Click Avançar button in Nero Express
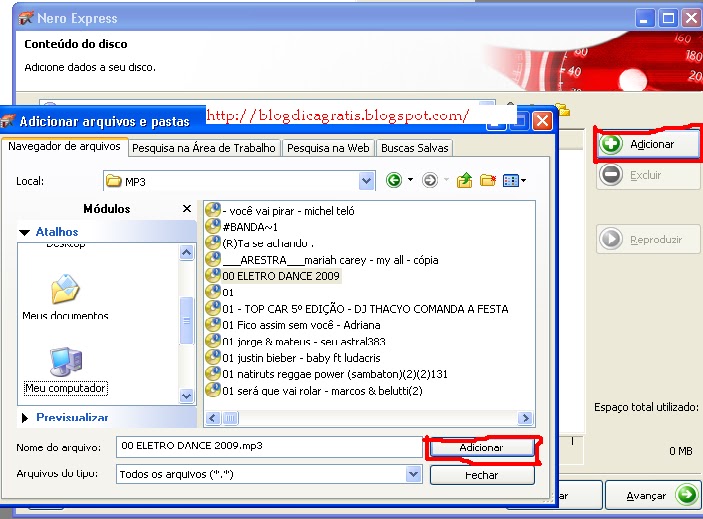 [653, 495]
